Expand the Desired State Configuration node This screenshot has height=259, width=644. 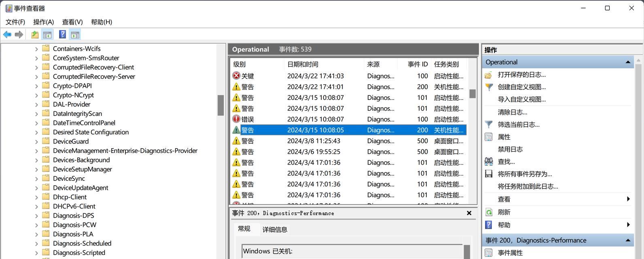36,132
